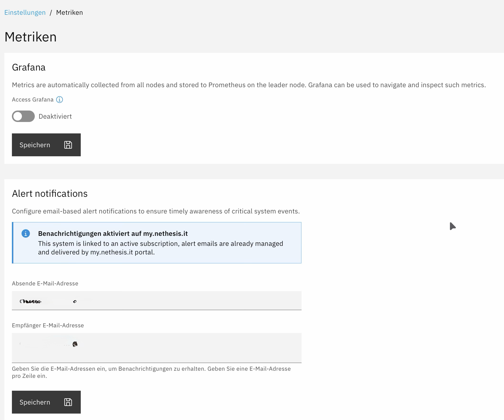Click the Access Grafana label
Screen dimensions: 504x420
[x=33, y=100]
